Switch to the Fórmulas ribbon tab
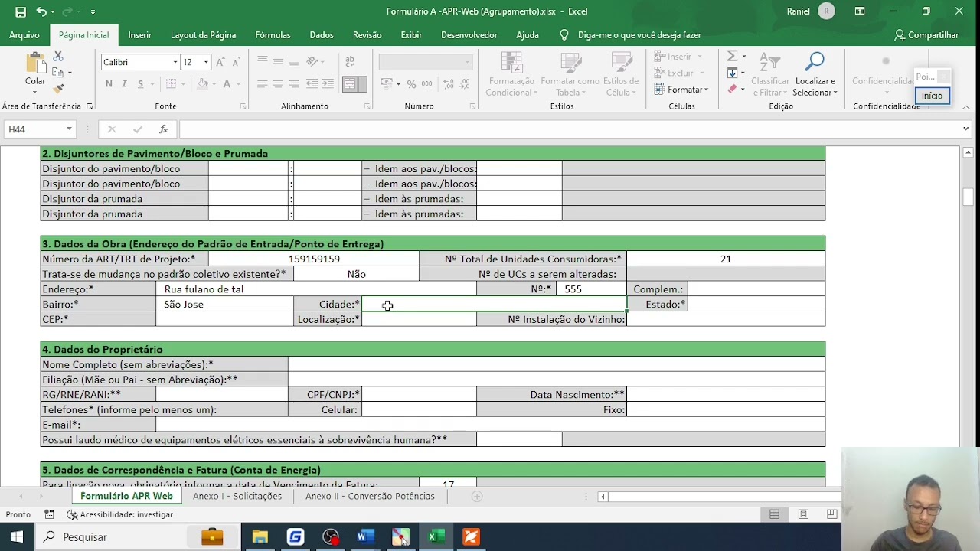Viewport: 980px width, 551px height. tap(273, 35)
